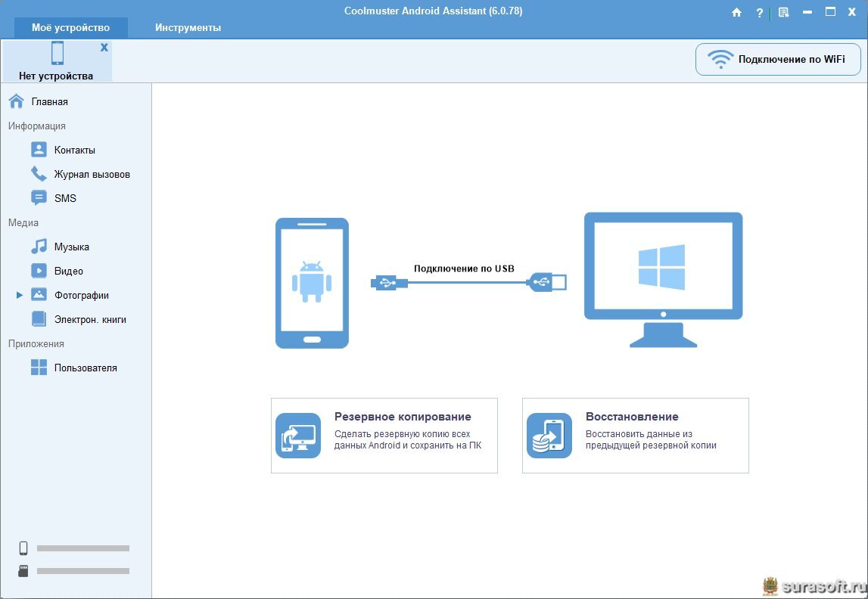Start Восстановление from backup
This screenshot has width=868, height=599.
pyautogui.click(x=636, y=436)
